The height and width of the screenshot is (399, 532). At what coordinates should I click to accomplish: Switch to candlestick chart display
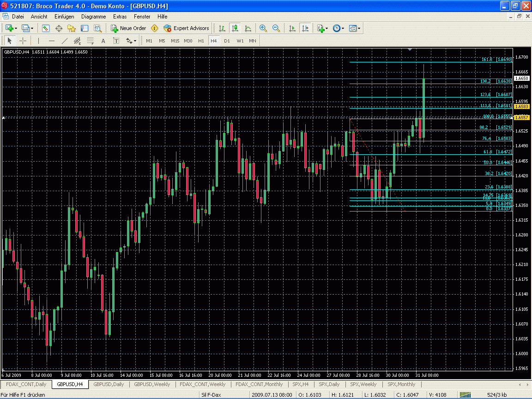pos(235,29)
